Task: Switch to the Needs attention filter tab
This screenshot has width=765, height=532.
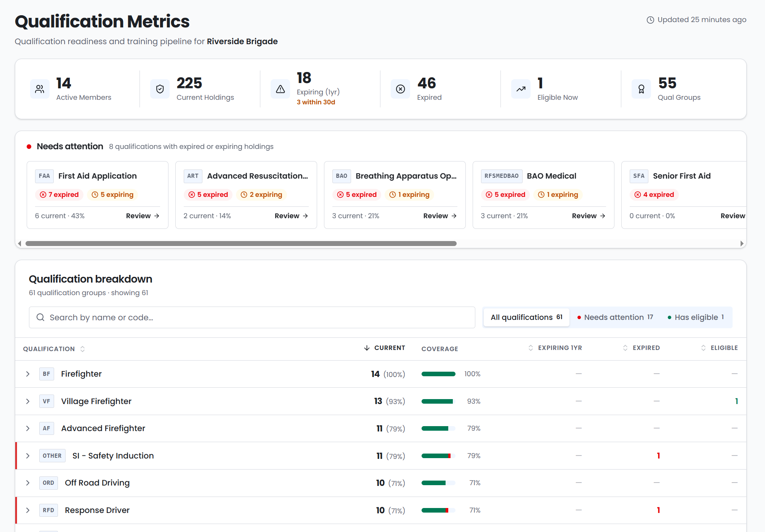Action: pyautogui.click(x=615, y=317)
